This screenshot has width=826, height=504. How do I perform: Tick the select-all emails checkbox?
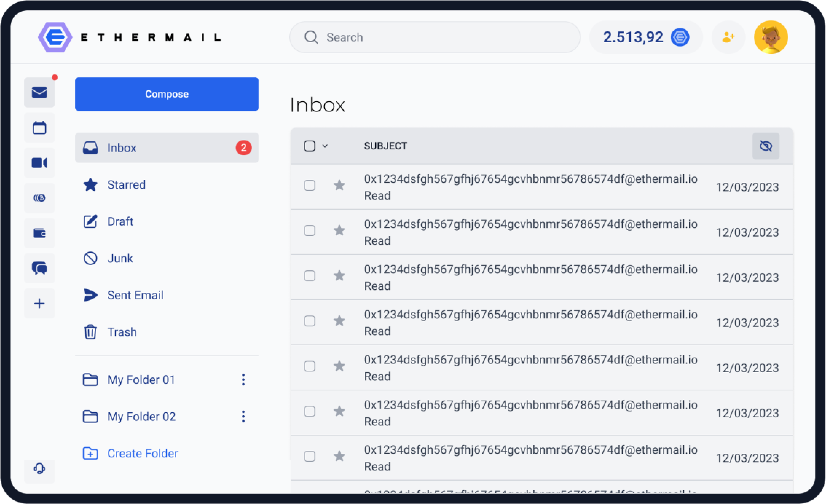pyautogui.click(x=310, y=146)
